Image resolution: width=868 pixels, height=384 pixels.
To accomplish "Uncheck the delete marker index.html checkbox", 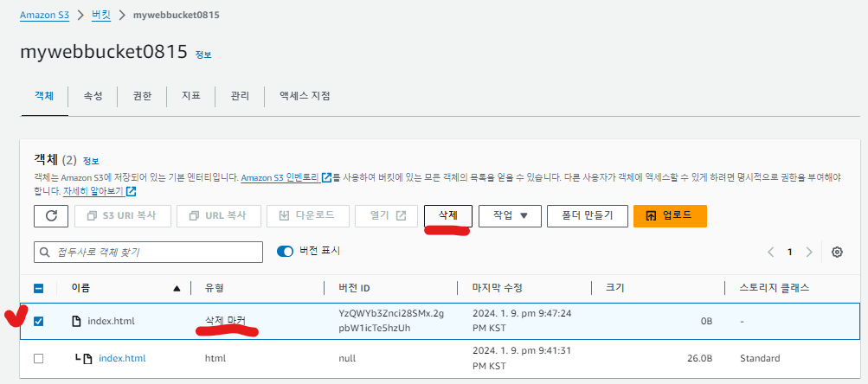I will pos(38,321).
